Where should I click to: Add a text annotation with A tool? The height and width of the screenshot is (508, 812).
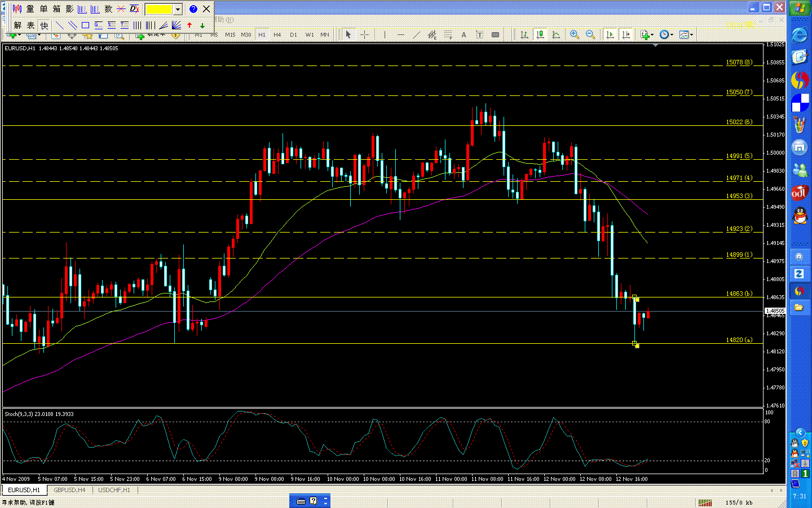pos(464,34)
